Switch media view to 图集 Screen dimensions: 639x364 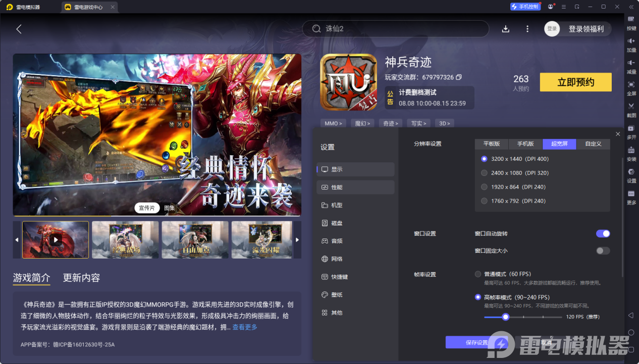tap(170, 208)
